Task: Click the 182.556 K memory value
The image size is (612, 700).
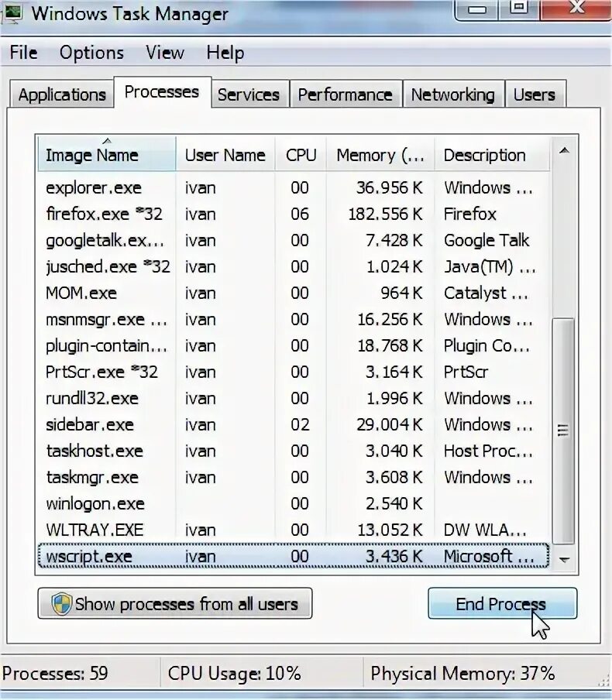Action: pyautogui.click(x=386, y=214)
